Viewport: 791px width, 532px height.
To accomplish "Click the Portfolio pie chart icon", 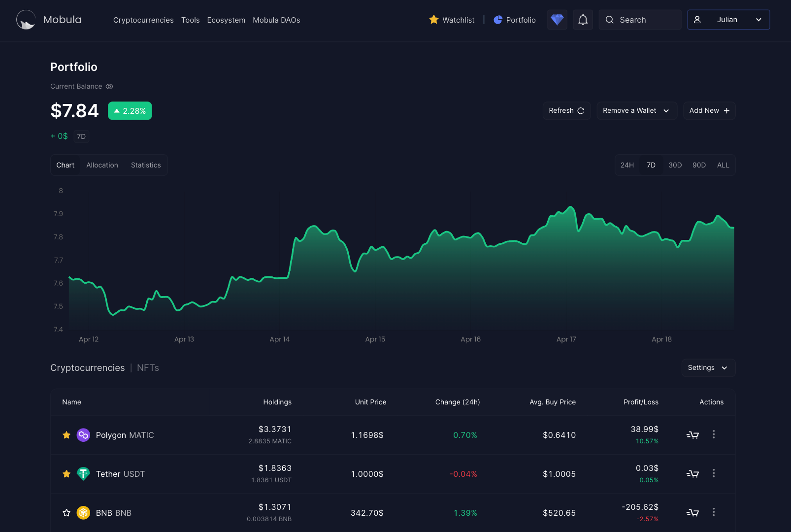I will point(498,20).
